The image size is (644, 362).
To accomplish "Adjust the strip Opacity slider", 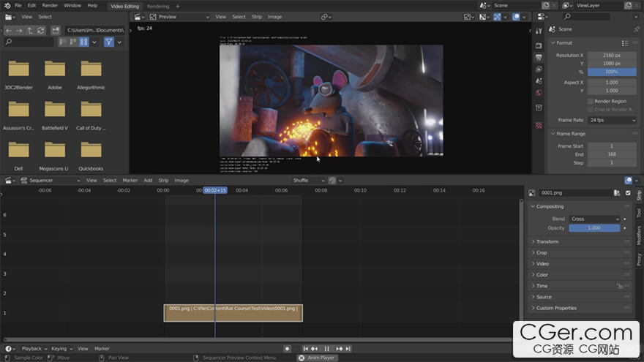I will 595,227.
